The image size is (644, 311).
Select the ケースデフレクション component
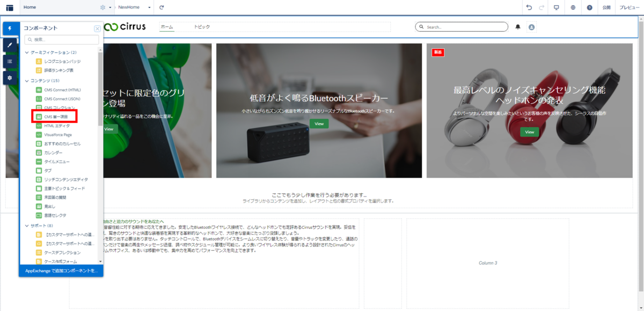point(58,252)
